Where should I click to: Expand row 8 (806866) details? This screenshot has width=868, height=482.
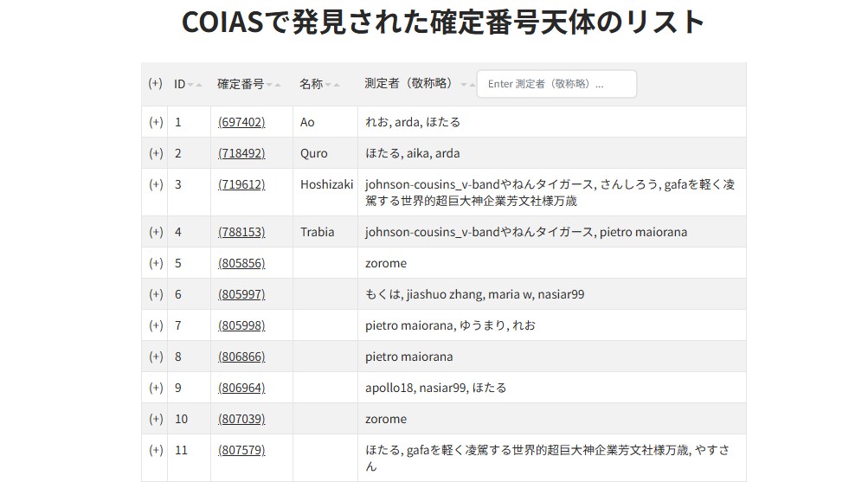156,357
